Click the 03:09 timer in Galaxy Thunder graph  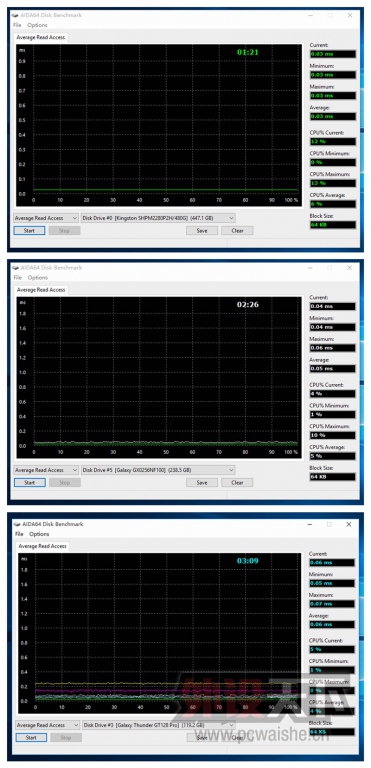[x=247, y=561]
